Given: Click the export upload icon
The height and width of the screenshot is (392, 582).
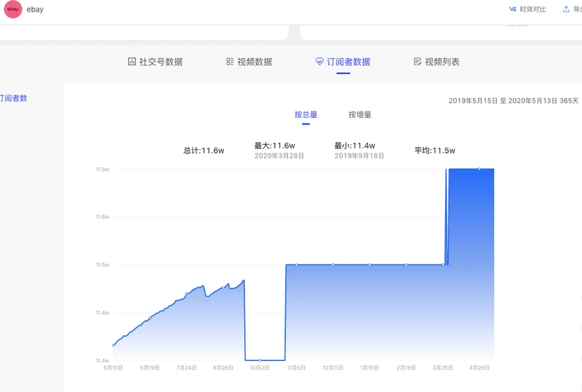Looking at the screenshot, I should click(566, 9).
